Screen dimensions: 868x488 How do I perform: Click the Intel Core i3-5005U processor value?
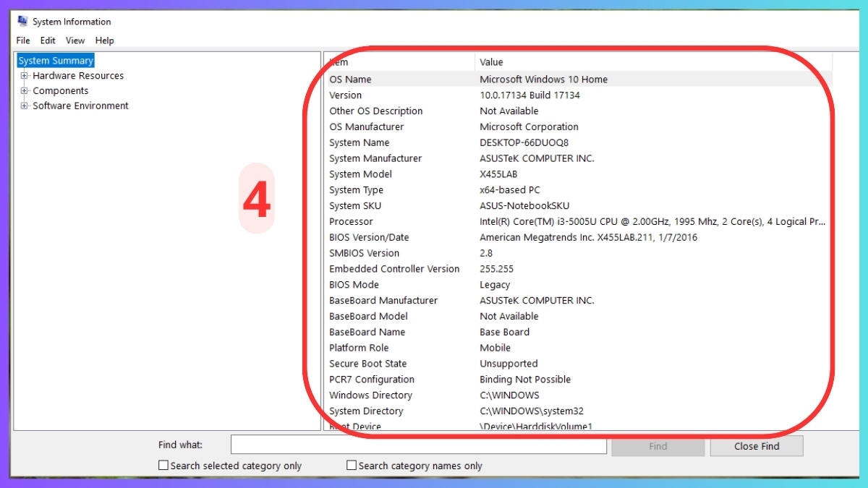[x=652, y=222]
